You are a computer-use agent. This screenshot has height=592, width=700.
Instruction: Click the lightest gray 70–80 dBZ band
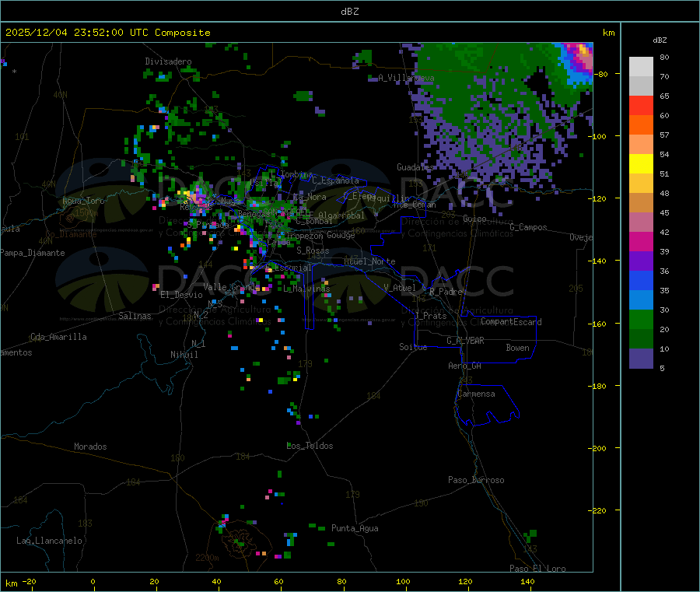tap(641, 67)
